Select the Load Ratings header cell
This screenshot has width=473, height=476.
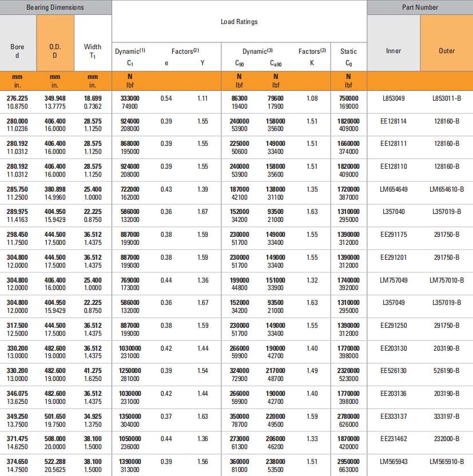pyautogui.click(x=239, y=22)
